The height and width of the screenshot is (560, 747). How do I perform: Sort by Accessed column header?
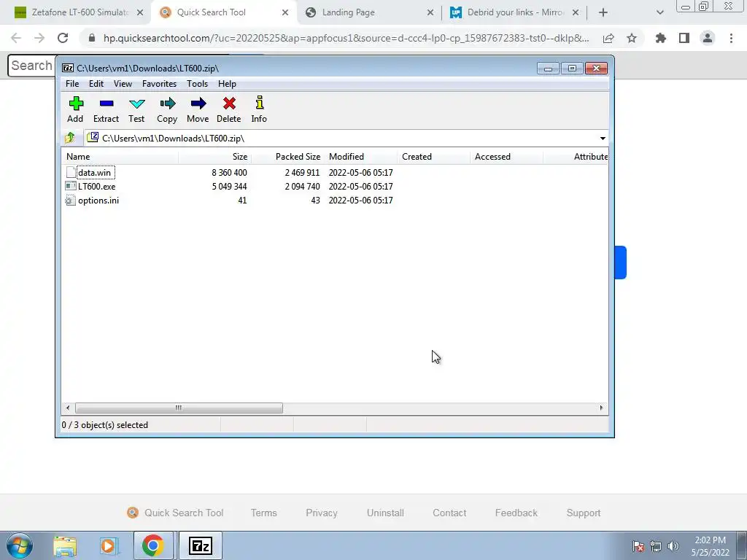(x=507, y=157)
